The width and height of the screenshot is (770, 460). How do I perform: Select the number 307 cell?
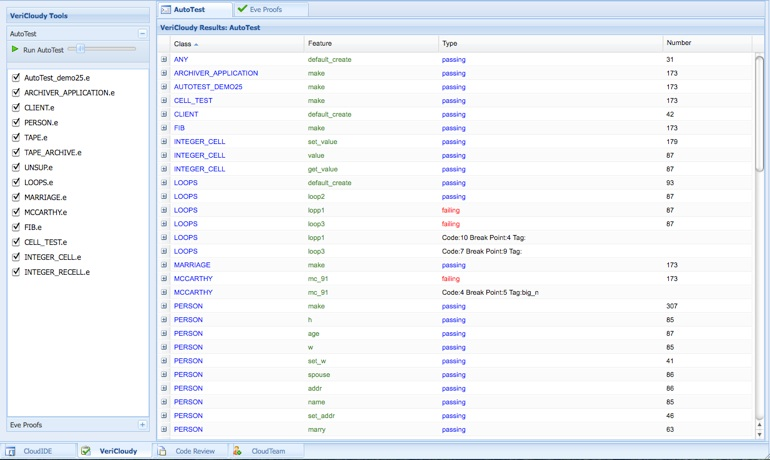pos(672,306)
